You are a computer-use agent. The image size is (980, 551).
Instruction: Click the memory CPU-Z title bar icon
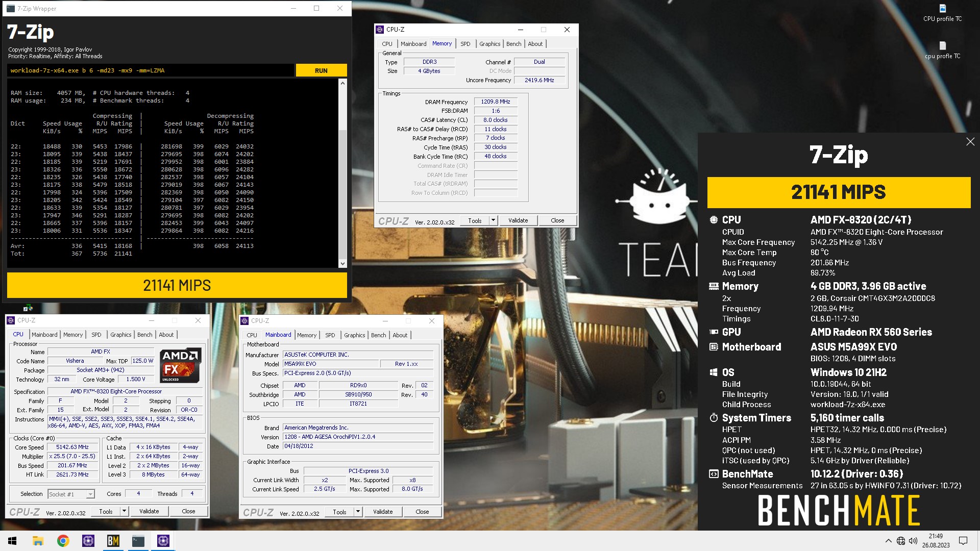(380, 30)
